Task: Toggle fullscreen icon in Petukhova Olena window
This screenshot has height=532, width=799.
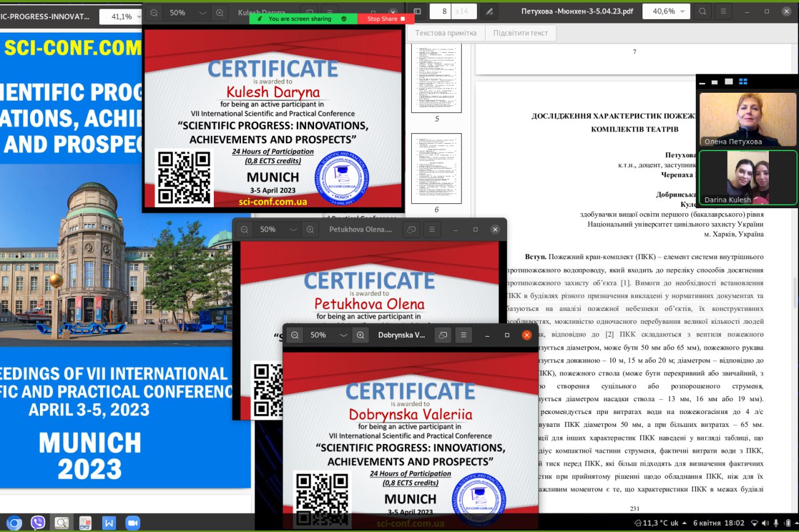Action: tap(411, 230)
